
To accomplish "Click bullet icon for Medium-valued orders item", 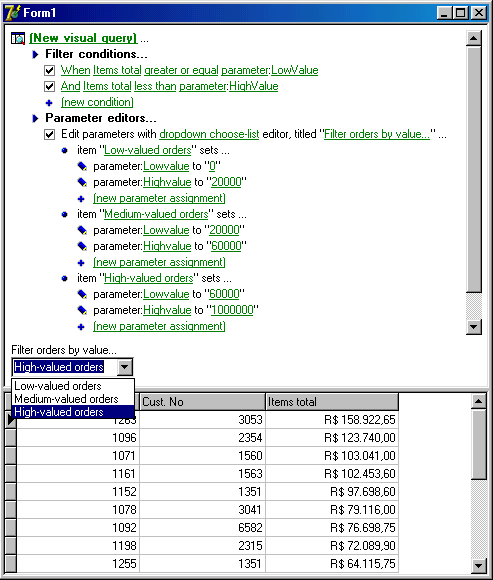I will [x=65, y=215].
